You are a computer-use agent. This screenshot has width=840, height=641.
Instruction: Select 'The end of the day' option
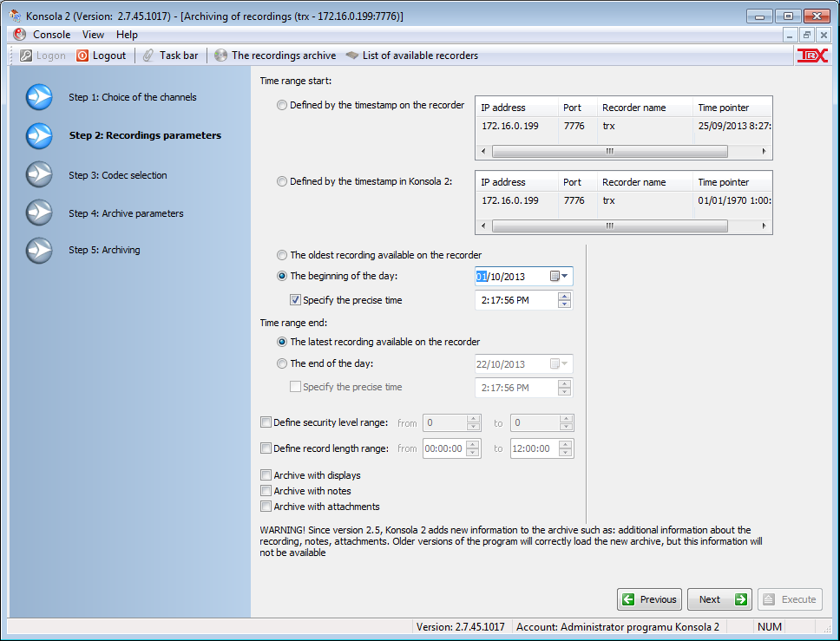tap(282, 363)
